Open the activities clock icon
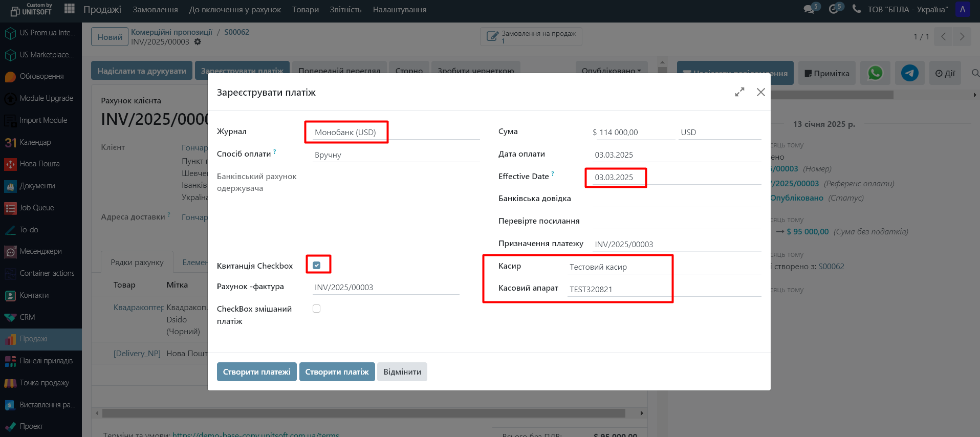980x437 pixels. [834, 9]
